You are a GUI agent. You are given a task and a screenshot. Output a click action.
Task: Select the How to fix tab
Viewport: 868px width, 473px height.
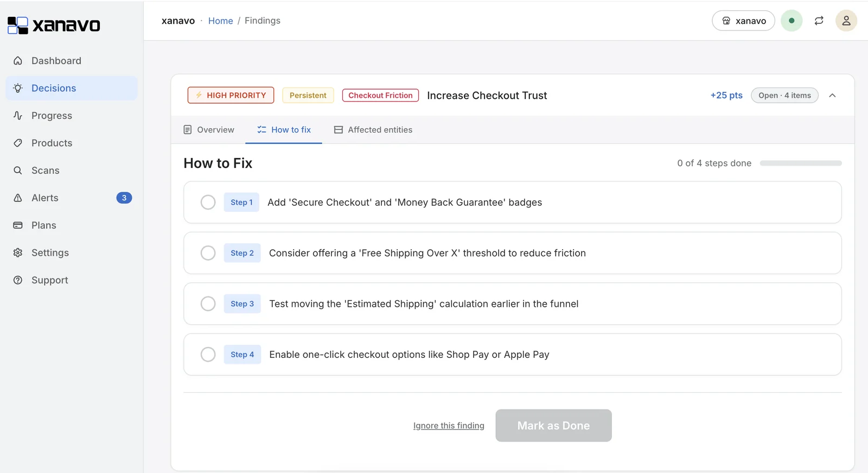pyautogui.click(x=284, y=130)
